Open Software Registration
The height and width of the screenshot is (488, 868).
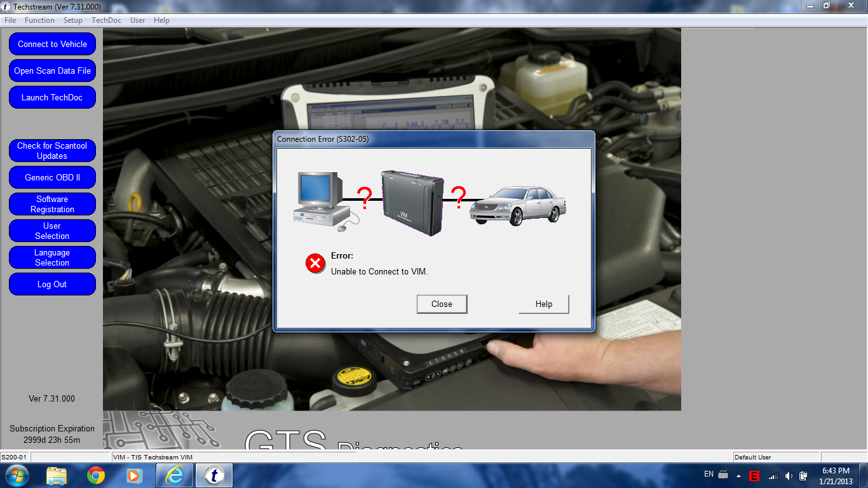[x=52, y=204]
